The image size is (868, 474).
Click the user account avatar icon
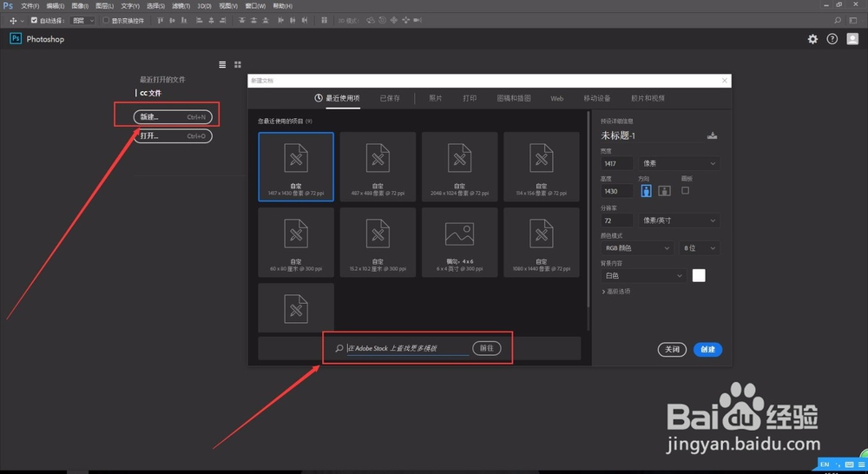[852, 39]
